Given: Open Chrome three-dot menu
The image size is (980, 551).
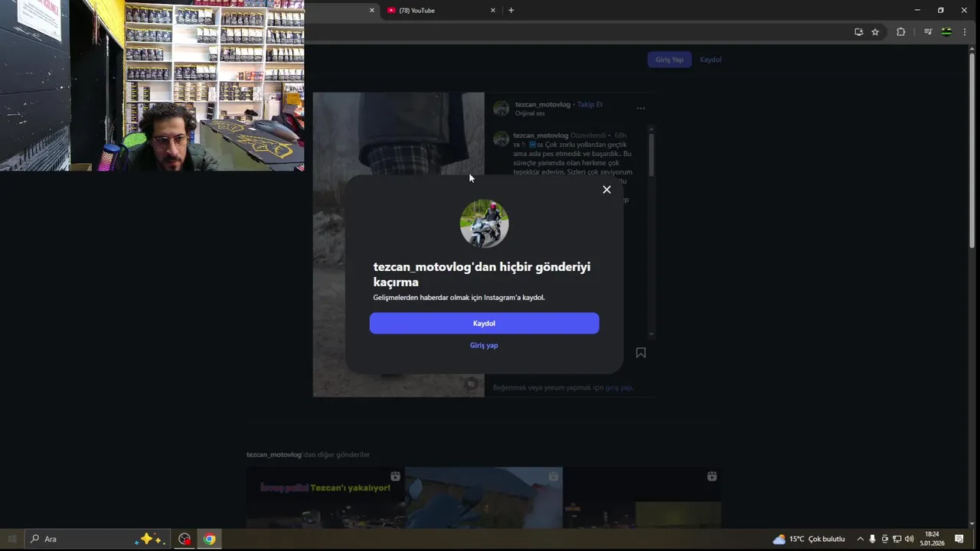Looking at the screenshot, I should pos(965,32).
